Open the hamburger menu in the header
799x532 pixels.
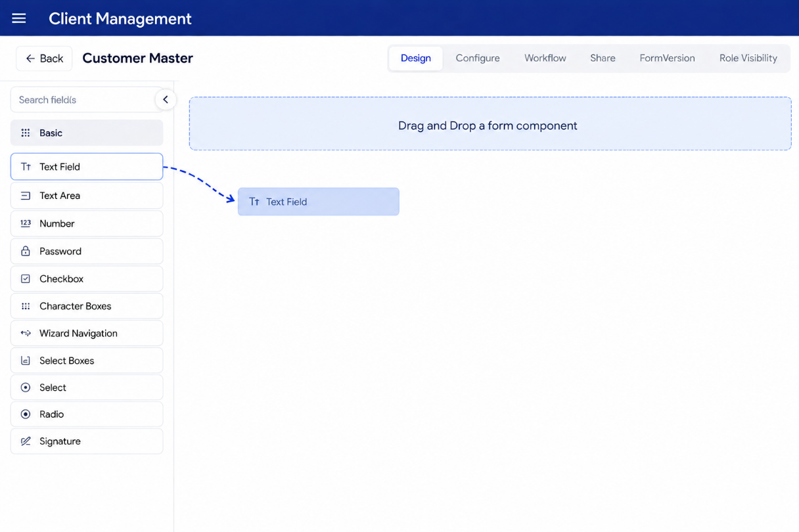(19, 18)
